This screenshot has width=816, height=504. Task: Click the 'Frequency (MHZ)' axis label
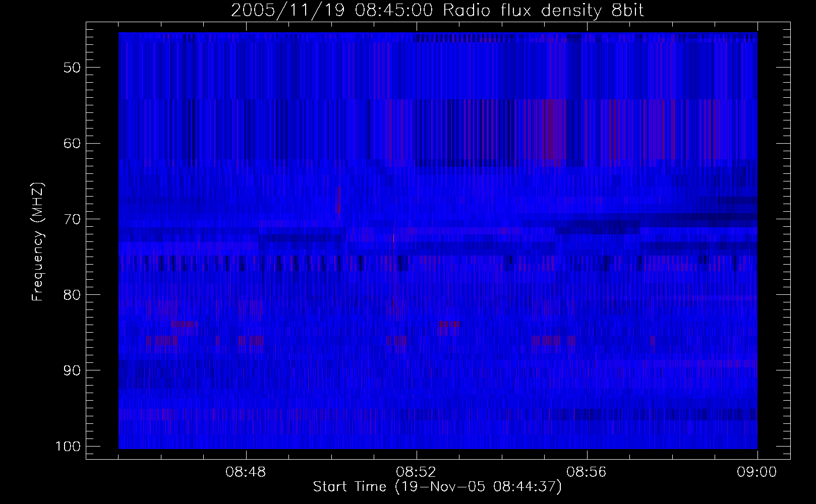38,242
